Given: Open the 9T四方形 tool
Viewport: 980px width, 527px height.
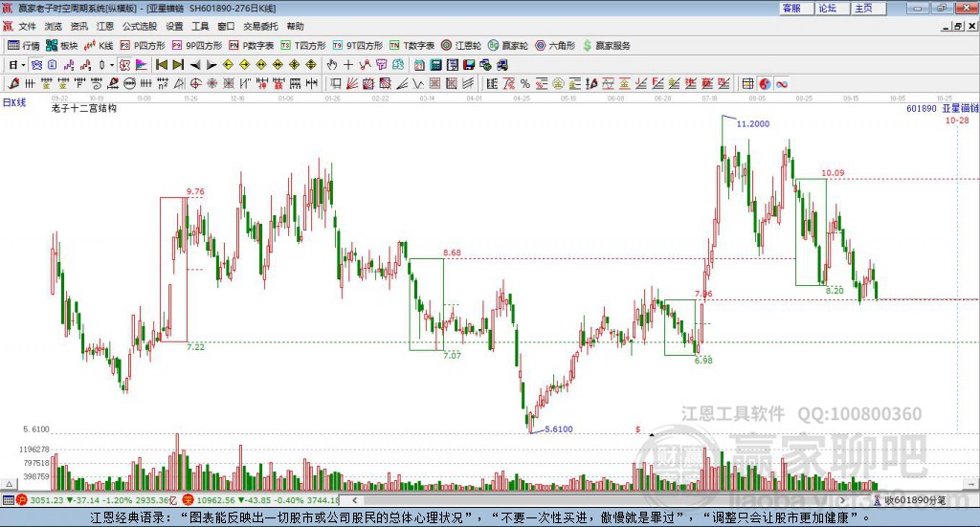Looking at the screenshot, I should point(358,46).
